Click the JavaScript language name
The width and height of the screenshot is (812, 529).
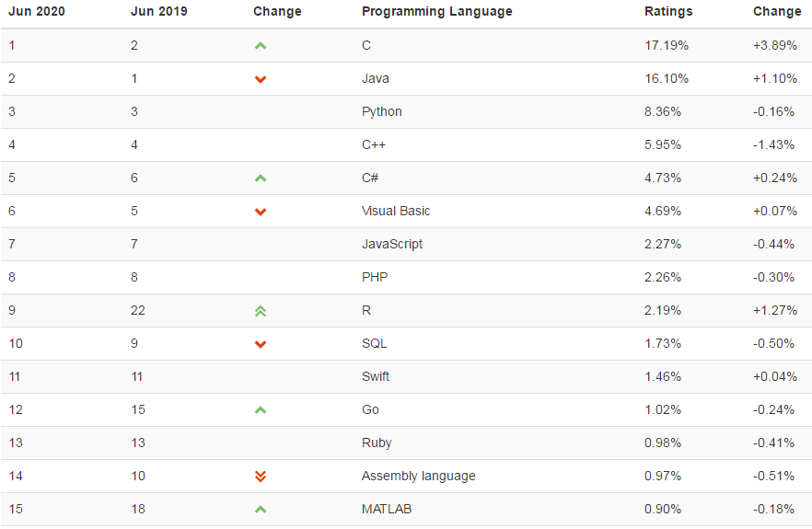pyautogui.click(x=392, y=244)
